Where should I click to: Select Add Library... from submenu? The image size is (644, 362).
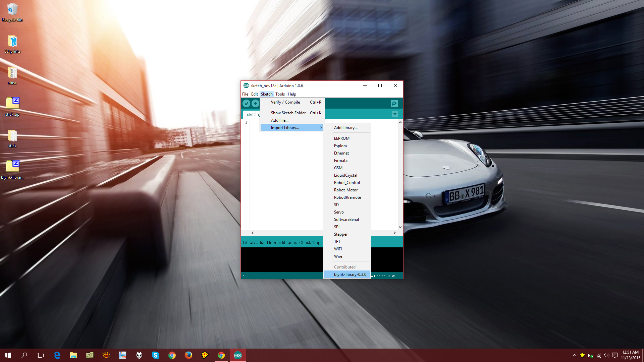(x=347, y=128)
